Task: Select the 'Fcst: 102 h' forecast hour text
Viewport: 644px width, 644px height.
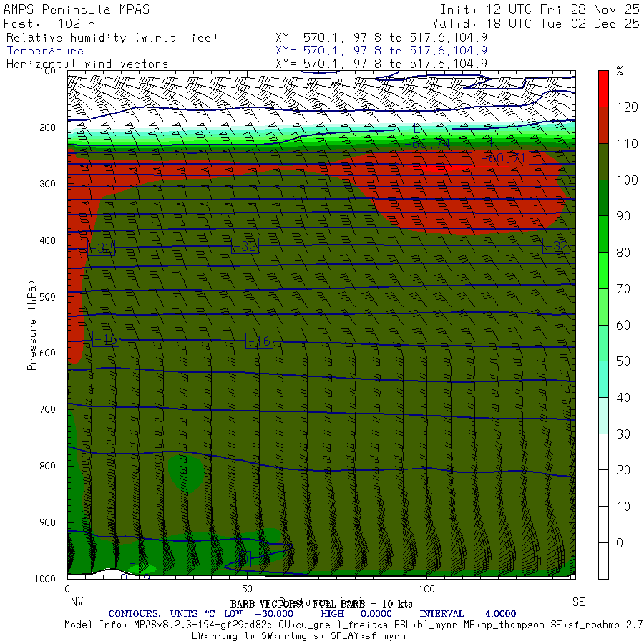Action: pos(49,24)
